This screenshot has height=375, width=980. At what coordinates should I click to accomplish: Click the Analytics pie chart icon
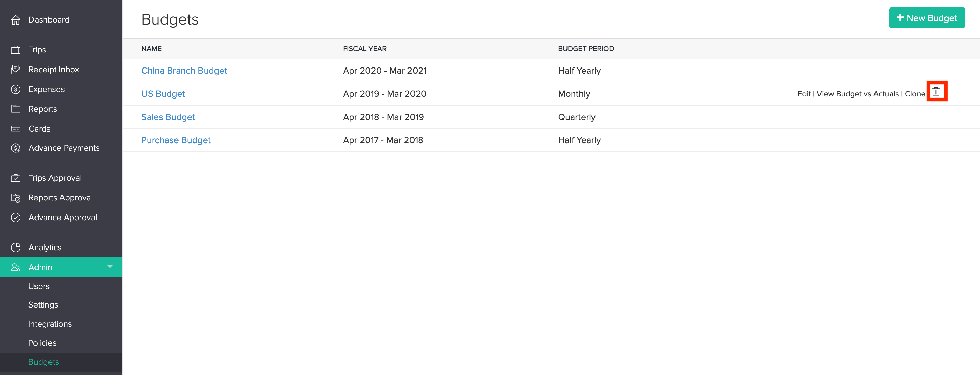coord(16,247)
